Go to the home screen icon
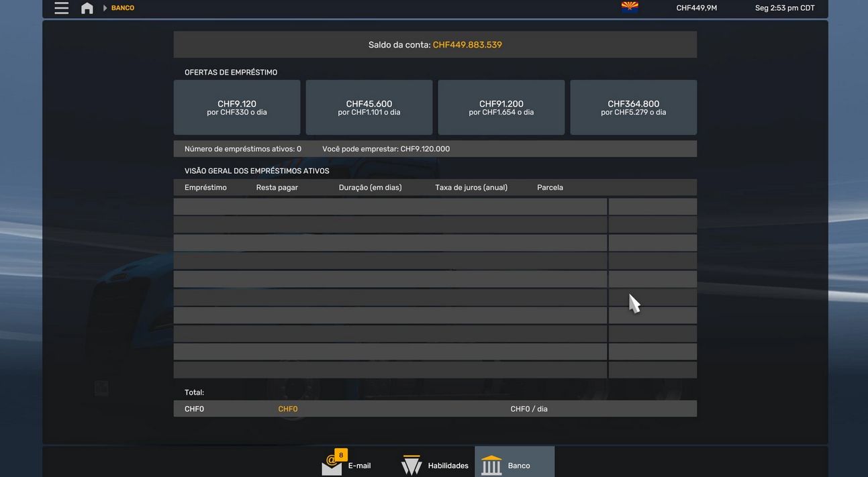Image resolution: width=868 pixels, height=477 pixels. point(87,8)
